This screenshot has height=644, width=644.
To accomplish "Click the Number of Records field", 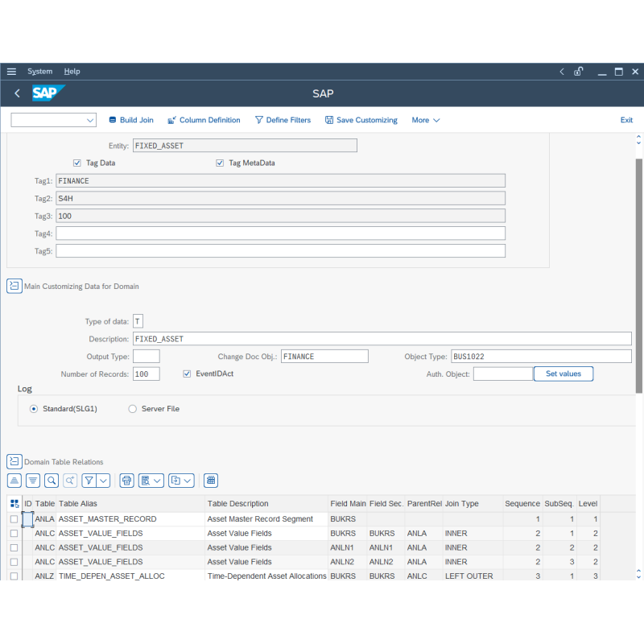I will pos(147,374).
